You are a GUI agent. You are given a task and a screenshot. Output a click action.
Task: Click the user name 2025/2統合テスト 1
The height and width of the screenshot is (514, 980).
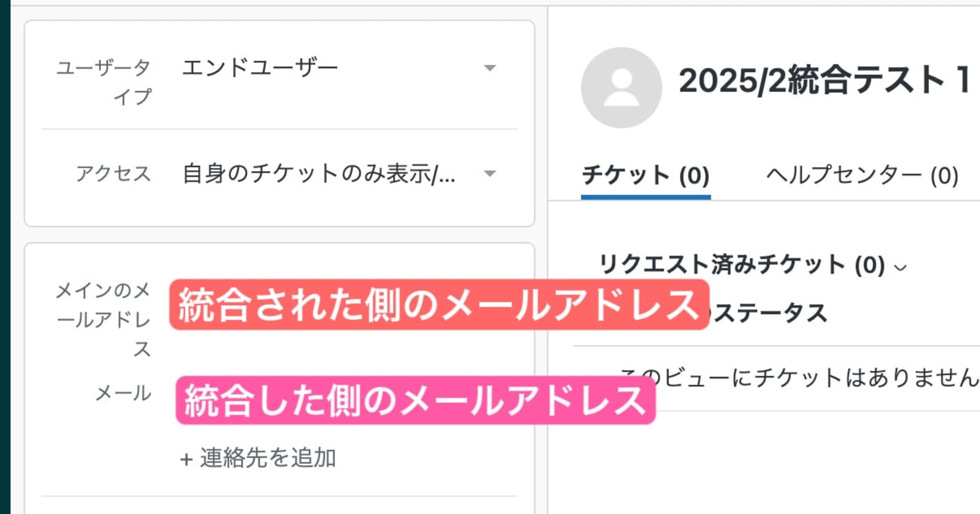click(824, 81)
